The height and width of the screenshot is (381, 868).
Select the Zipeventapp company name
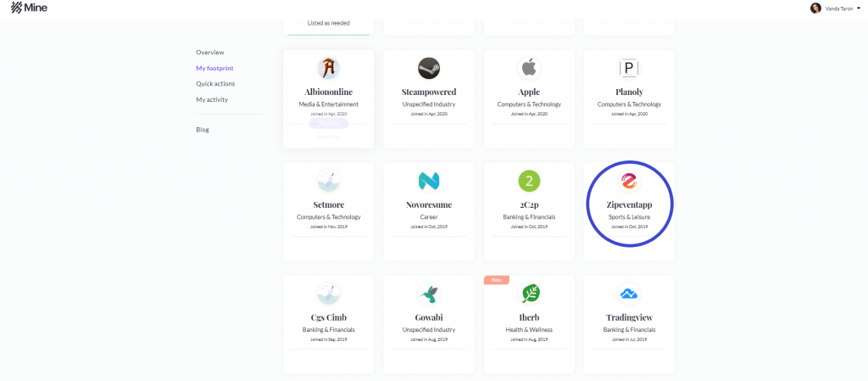pyautogui.click(x=630, y=205)
